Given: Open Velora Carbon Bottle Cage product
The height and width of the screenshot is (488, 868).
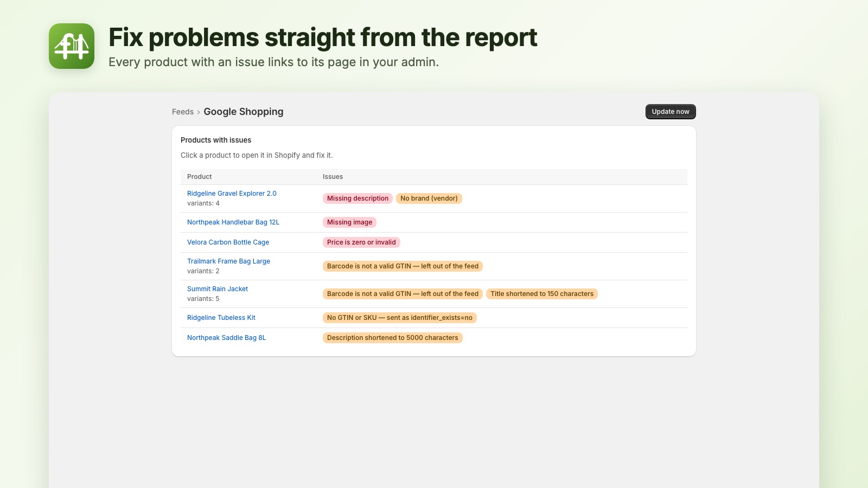Looking at the screenshot, I should click(x=228, y=242).
